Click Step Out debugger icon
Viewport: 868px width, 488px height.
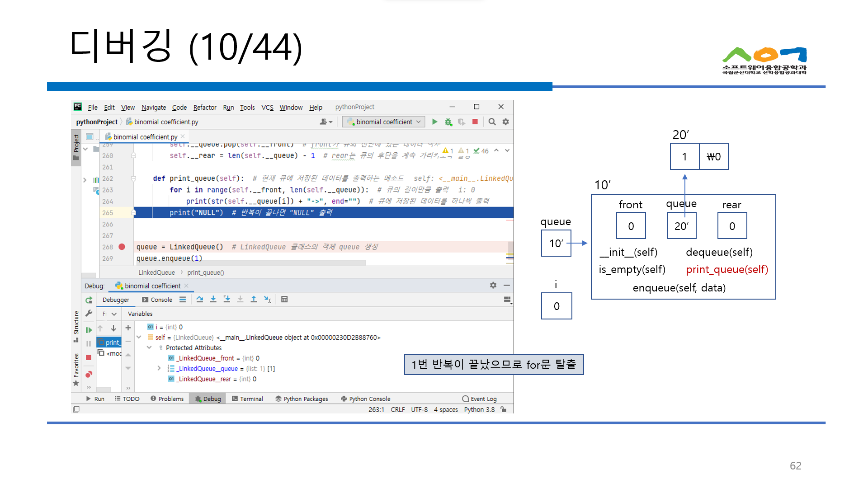click(254, 300)
